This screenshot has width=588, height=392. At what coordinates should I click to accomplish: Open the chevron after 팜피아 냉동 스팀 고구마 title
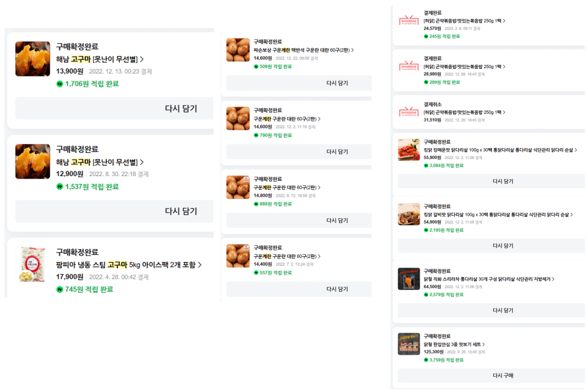[x=200, y=265]
